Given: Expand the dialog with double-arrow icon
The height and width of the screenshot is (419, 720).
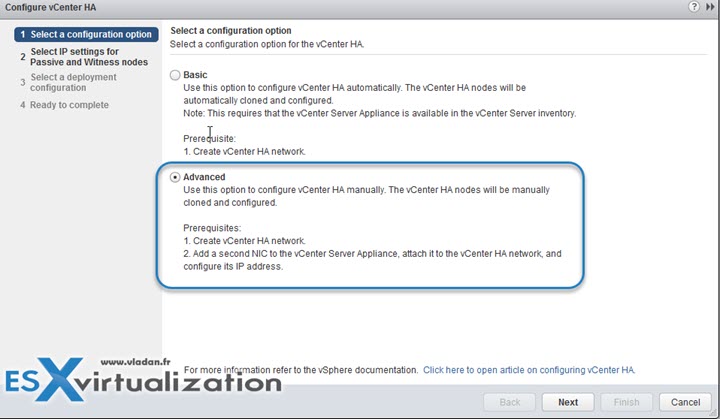Looking at the screenshot, I should pyautogui.click(x=710, y=7).
